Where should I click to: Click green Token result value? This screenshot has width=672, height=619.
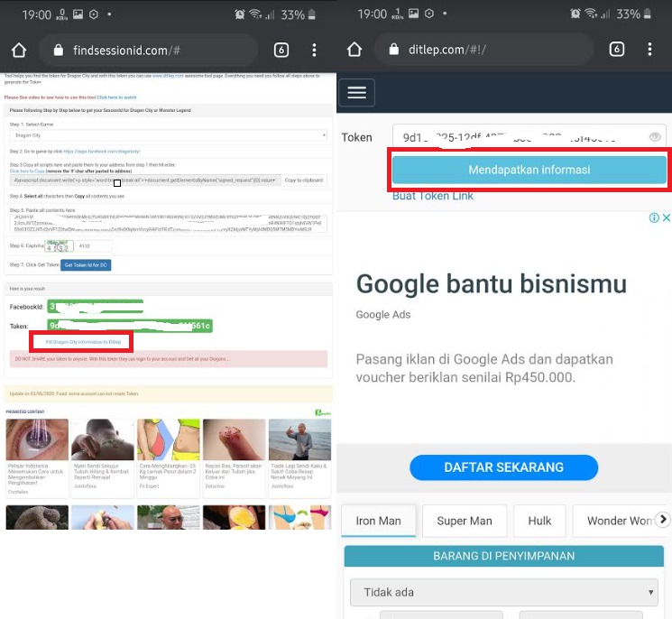pos(130,326)
